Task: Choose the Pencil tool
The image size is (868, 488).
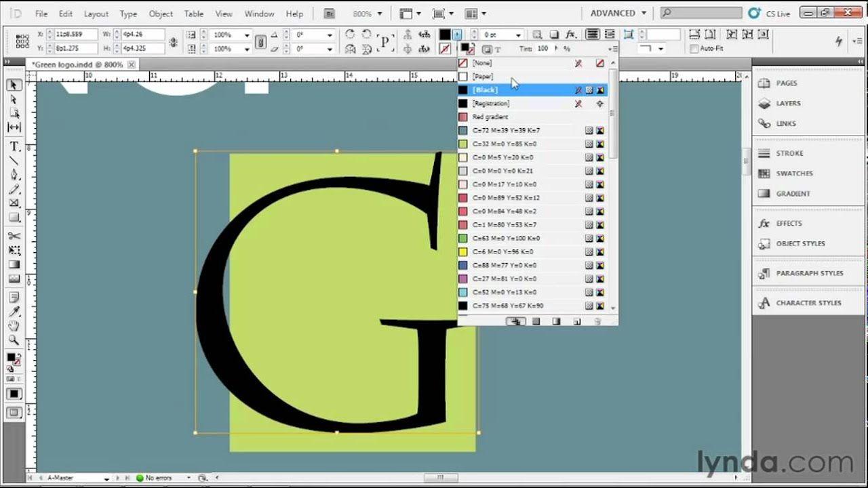Action: 14,189
